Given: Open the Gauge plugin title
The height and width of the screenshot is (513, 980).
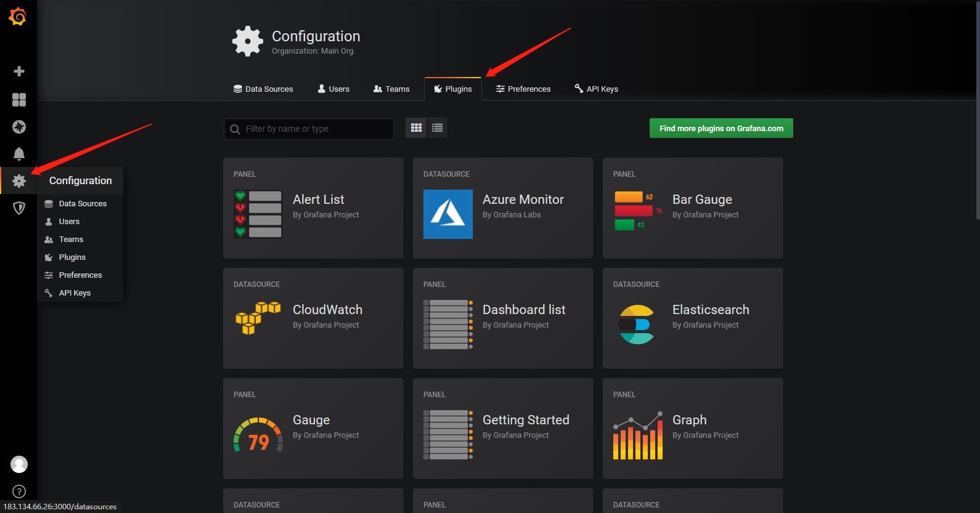Looking at the screenshot, I should pyautogui.click(x=311, y=420).
